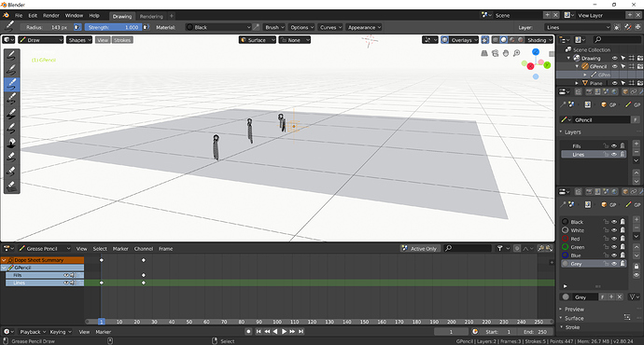The image size is (644, 345).
Task: Hide the Drawing collection in outliner
Action: click(x=614, y=58)
